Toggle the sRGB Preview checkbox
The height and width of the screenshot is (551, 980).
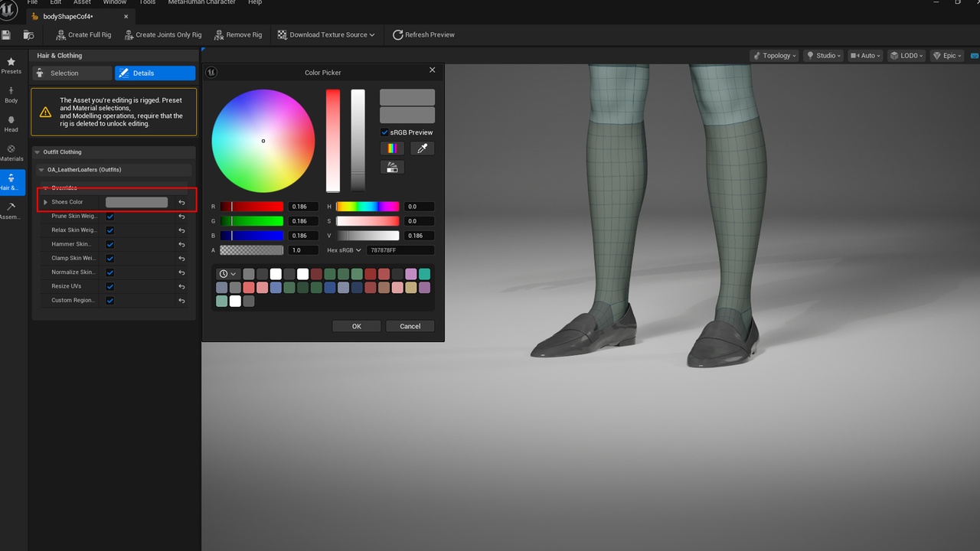click(x=385, y=132)
